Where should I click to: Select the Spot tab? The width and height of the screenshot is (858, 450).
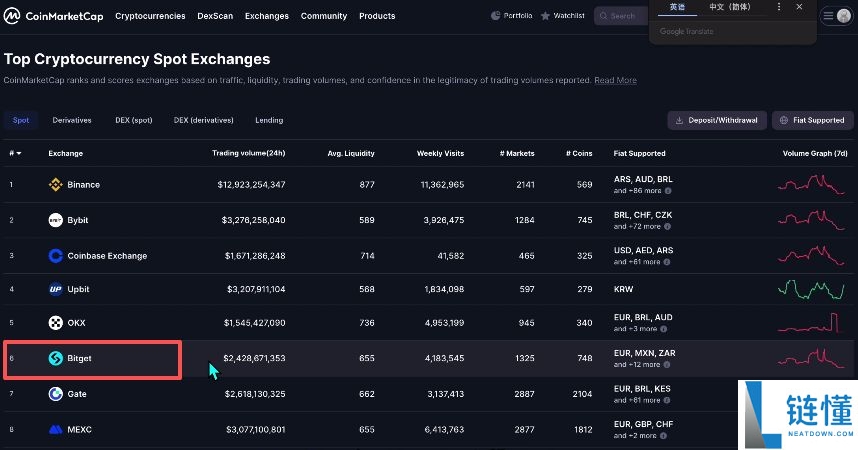click(21, 120)
